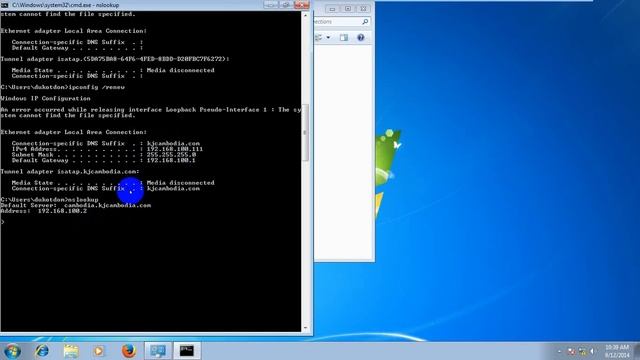Click 'Tunnel adapter isatap.kjcambodia.com:' line
The height and width of the screenshot is (360, 640).
(x=70, y=172)
